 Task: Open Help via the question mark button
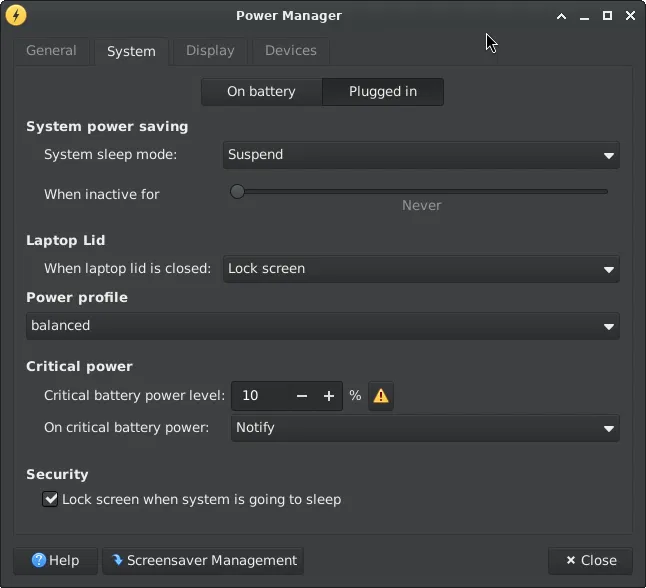[x=55, y=561]
